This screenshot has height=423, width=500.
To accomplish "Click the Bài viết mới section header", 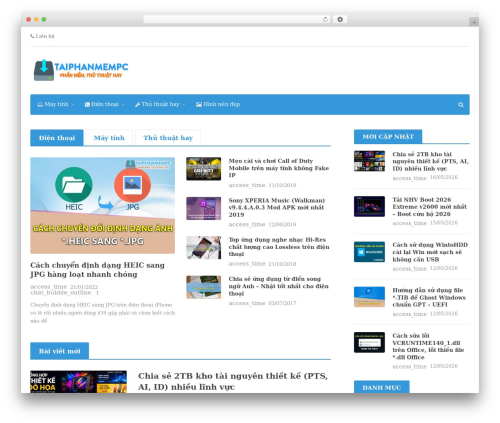I will [59, 351].
